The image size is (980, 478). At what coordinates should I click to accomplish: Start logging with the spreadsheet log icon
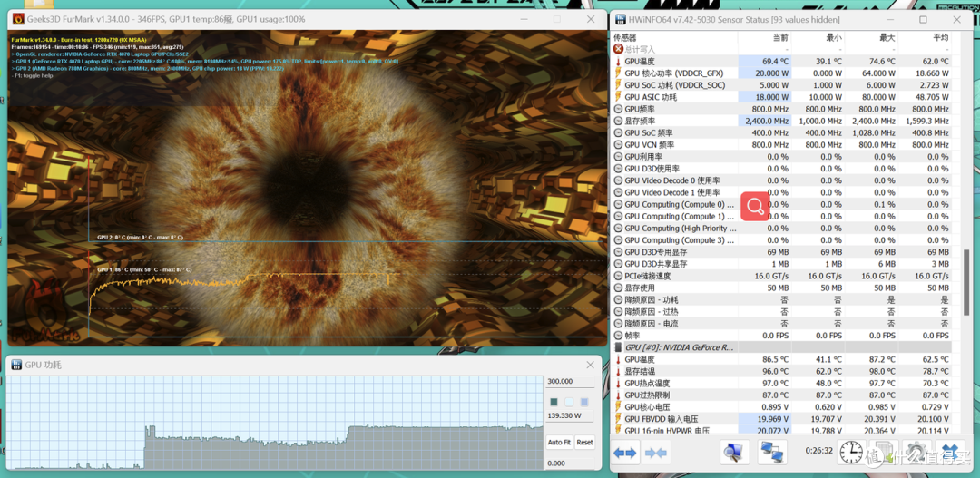(x=885, y=453)
